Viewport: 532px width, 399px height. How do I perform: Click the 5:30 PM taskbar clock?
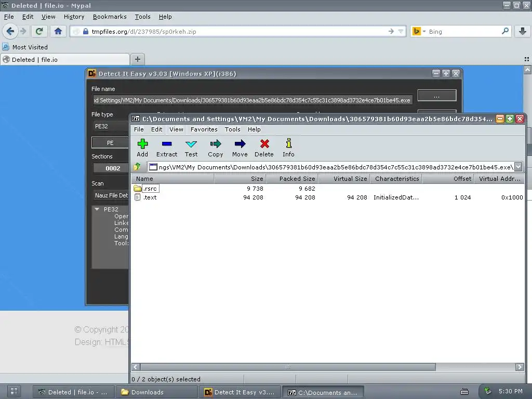coord(510,391)
